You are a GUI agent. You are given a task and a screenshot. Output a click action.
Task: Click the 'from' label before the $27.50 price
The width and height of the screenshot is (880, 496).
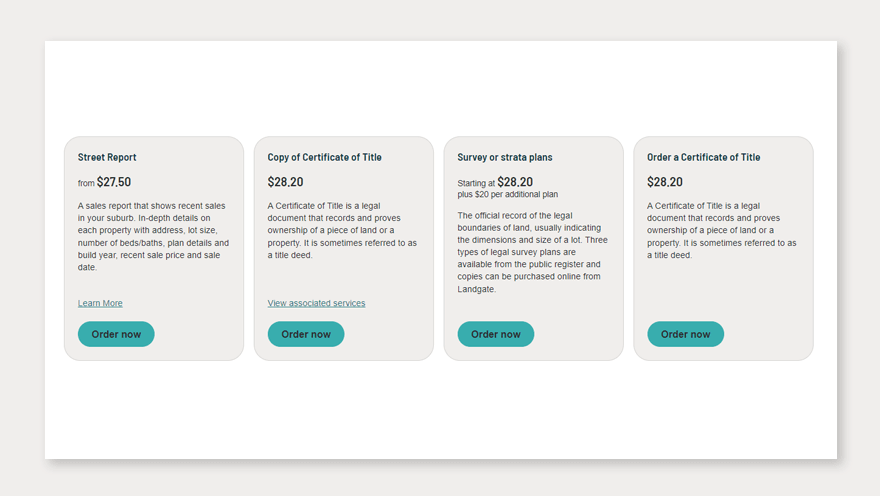pos(86,183)
